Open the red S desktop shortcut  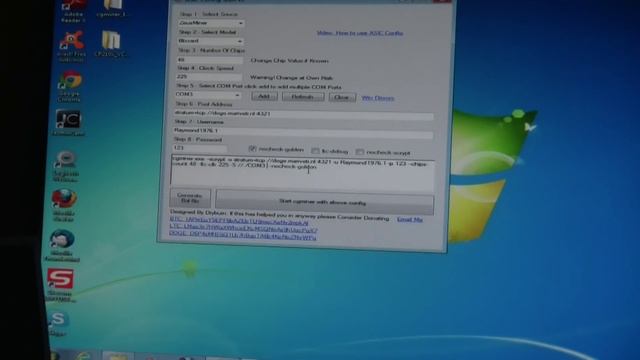61,284
